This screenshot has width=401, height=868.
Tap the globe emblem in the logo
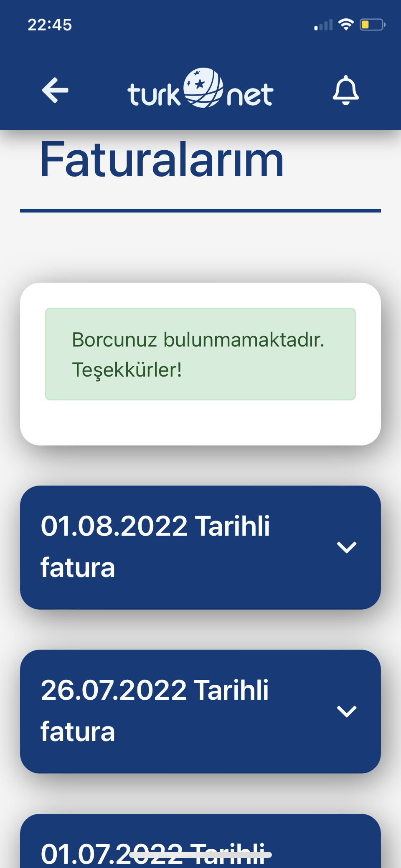(203, 88)
